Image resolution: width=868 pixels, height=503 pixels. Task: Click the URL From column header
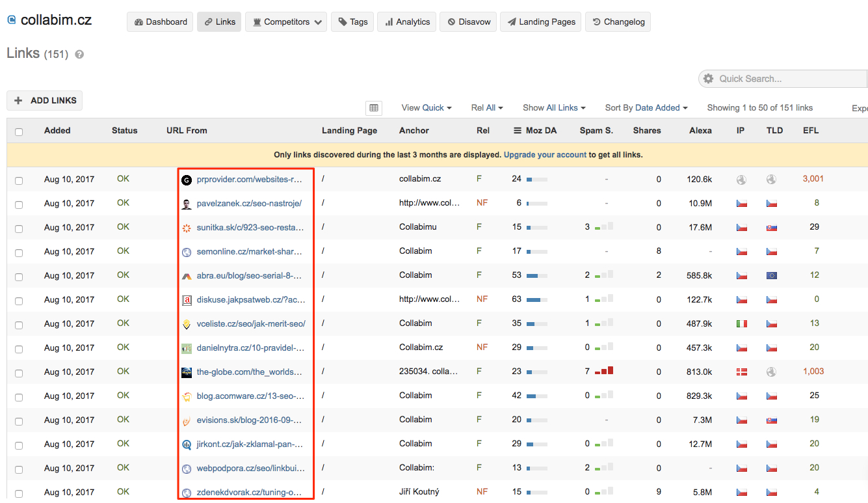coord(187,131)
